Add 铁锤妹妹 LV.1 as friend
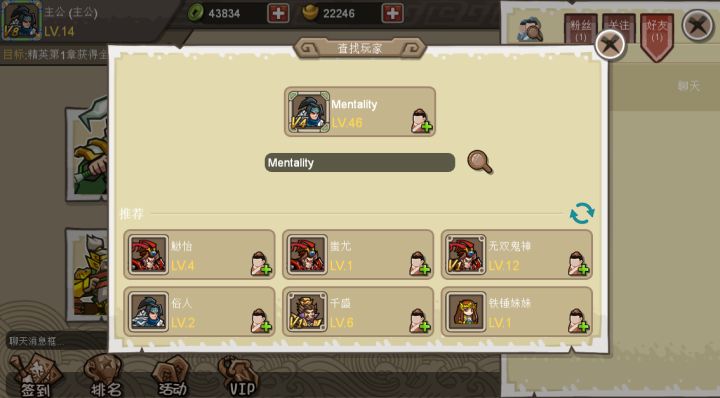Viewport: 720px width, 398px height. 579,320
